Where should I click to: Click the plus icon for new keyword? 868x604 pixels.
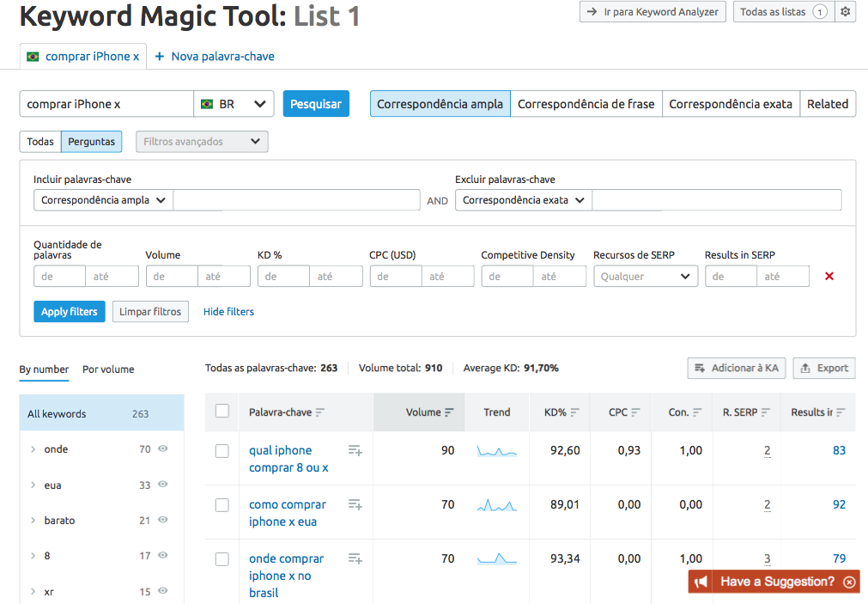point(160,57)
